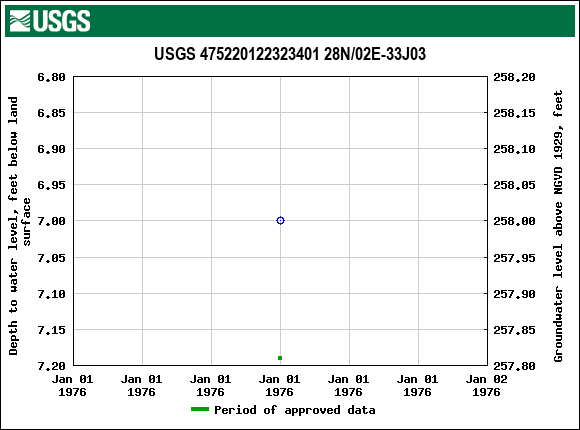Click the left axis value 6.95

51,185
